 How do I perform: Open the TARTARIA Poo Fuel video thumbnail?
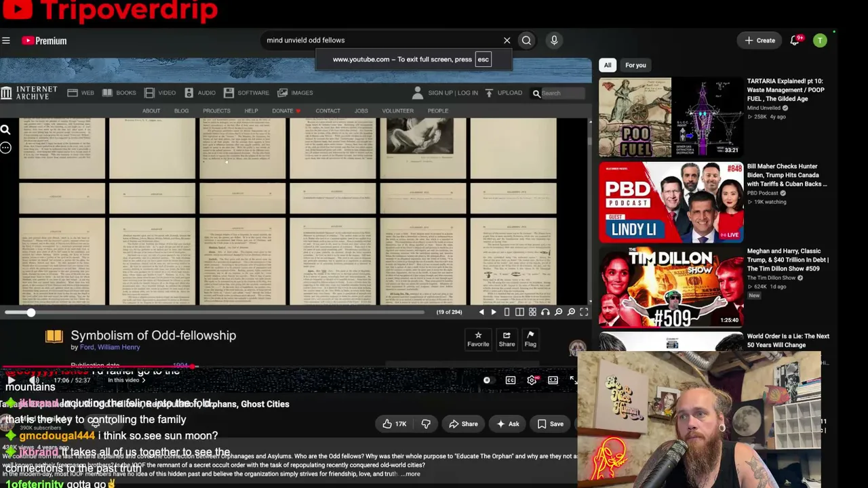click(x=671, y=117)
